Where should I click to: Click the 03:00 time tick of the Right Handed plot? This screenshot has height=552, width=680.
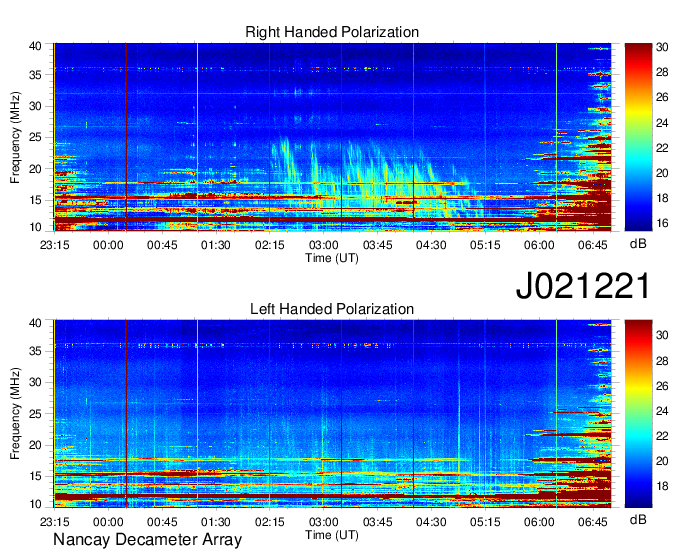(324, 245)
